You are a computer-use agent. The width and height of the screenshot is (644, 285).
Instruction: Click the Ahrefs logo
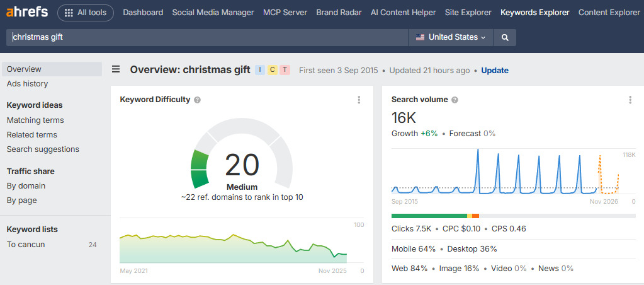pos(26,13)
